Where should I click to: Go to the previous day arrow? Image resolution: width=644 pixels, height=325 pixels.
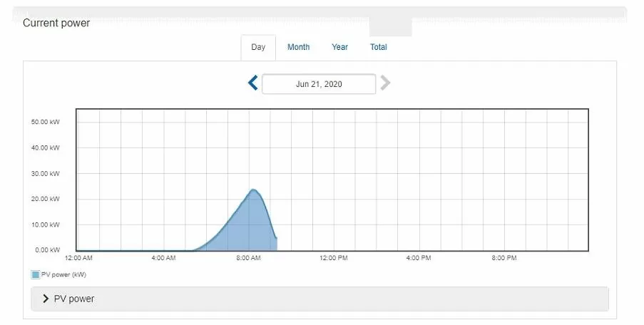pyautogui.click(x=252, y=83)
